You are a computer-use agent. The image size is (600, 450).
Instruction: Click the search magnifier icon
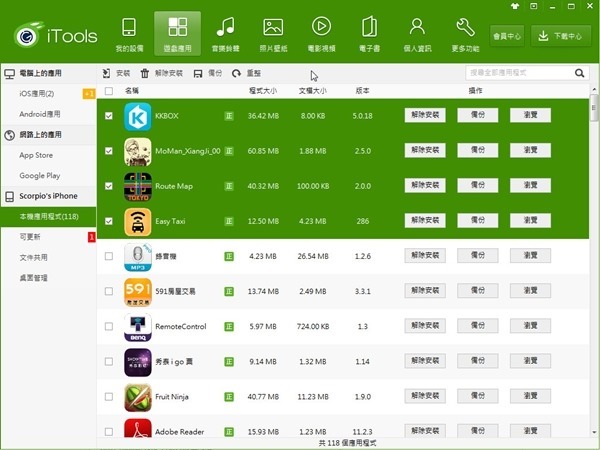point(579,73)
